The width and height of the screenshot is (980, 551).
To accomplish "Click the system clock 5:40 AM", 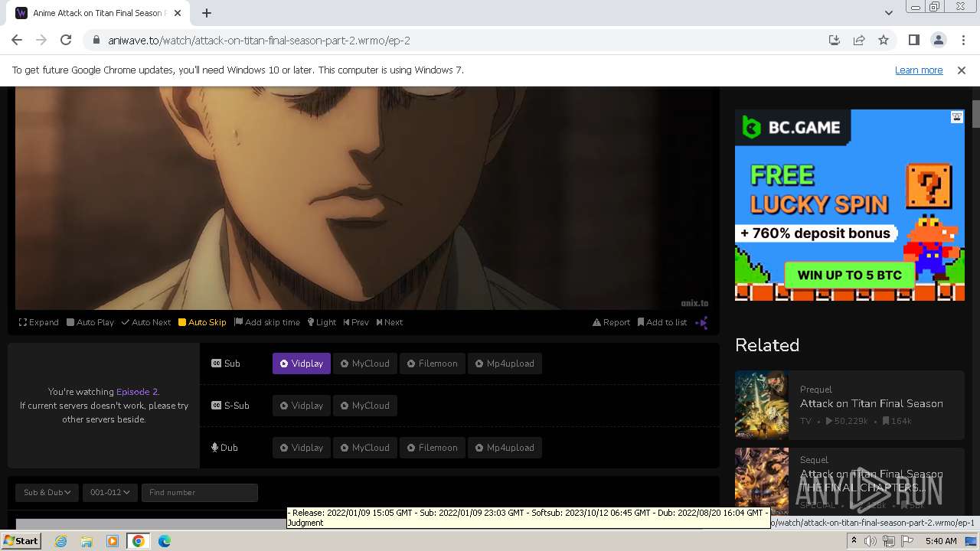I will pos(940,541).
